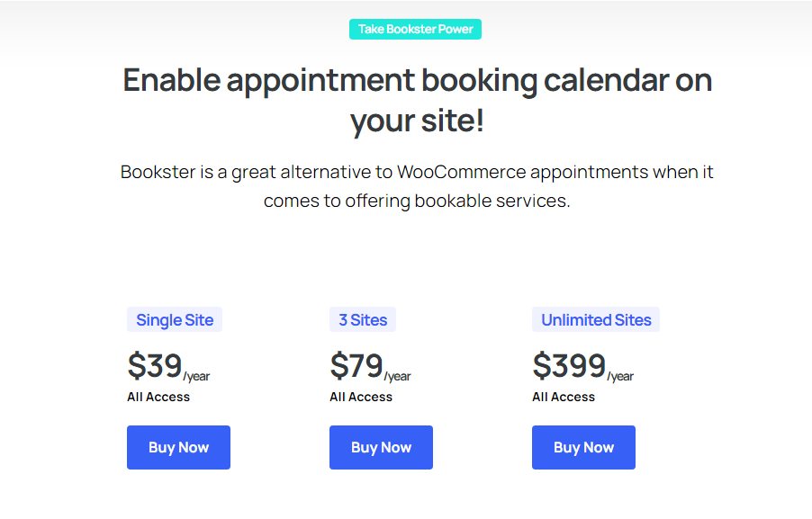The width and height of the screenshot is (812, 519).
Task: Click All Access under the $39 price
Action: pos(158,397)
